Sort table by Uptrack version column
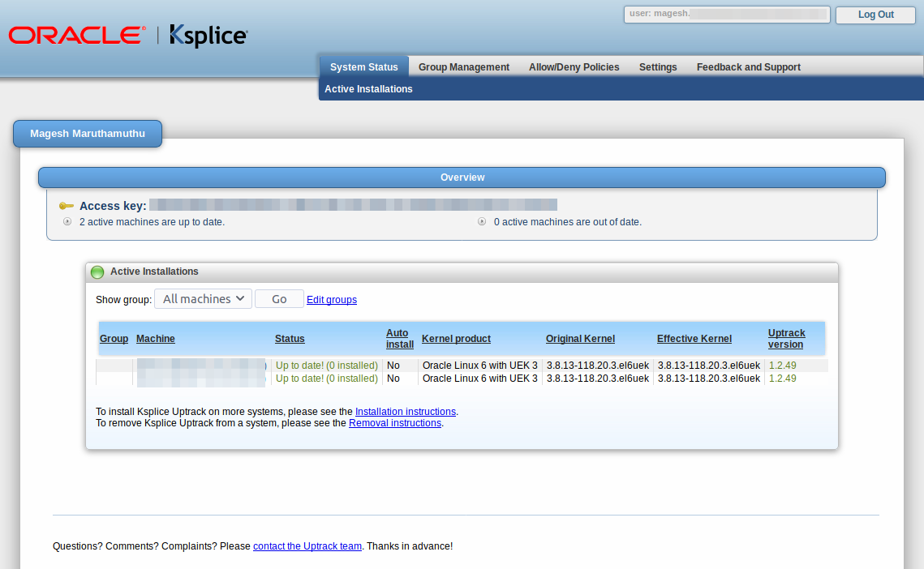This screenshot has width=924, height=569. [787, 339]
